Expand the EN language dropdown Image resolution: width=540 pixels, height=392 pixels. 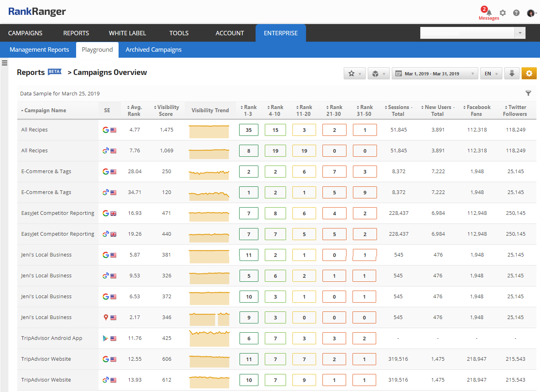tap(491, 73)
